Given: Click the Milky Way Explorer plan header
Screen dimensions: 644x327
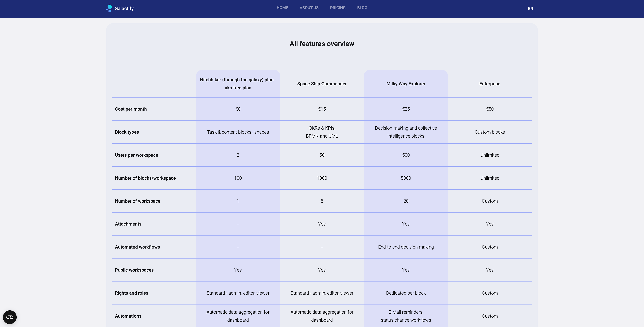Looking at the screenshot, I should point(406,84).
